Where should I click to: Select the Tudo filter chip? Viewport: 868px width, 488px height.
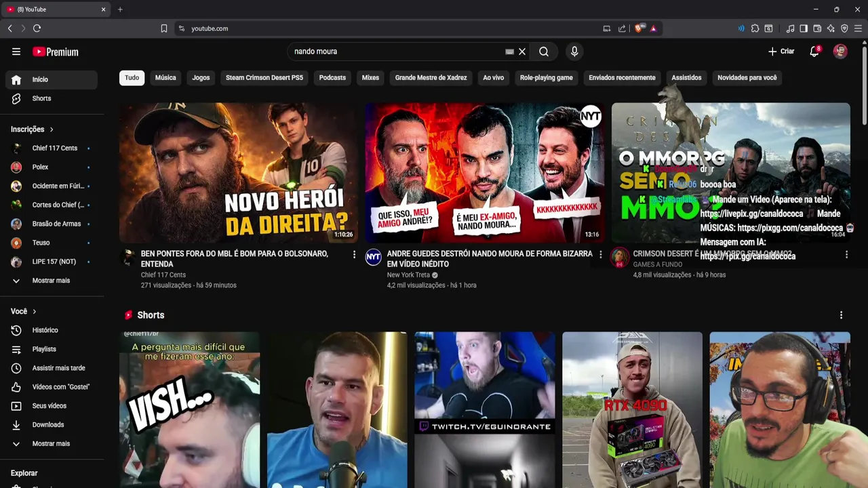click(132, 78)
